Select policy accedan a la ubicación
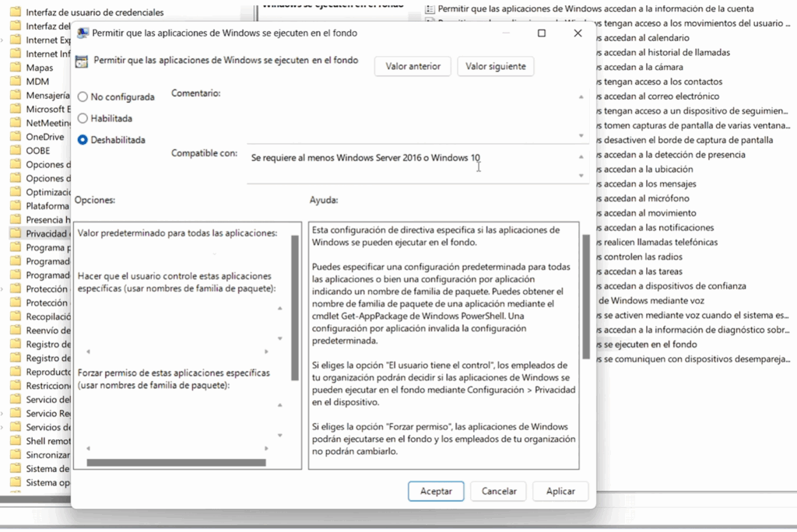 coord(644,170)
